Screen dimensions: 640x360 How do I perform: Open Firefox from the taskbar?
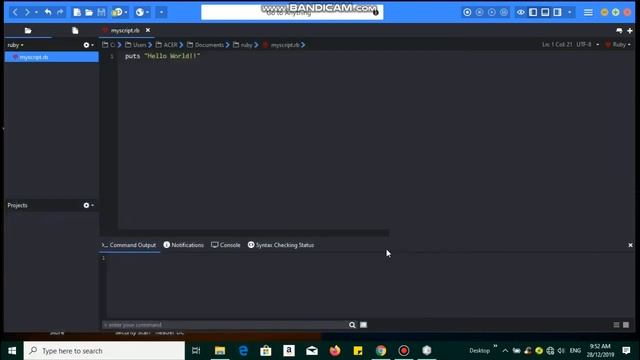tap(335, 351)
